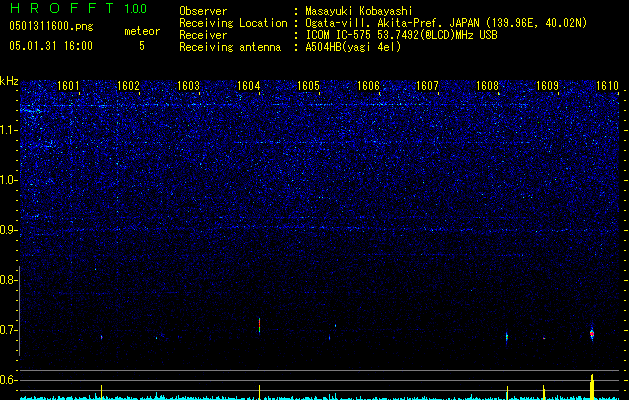
Task: Click the 1604 time axis label
Action: 248,85
